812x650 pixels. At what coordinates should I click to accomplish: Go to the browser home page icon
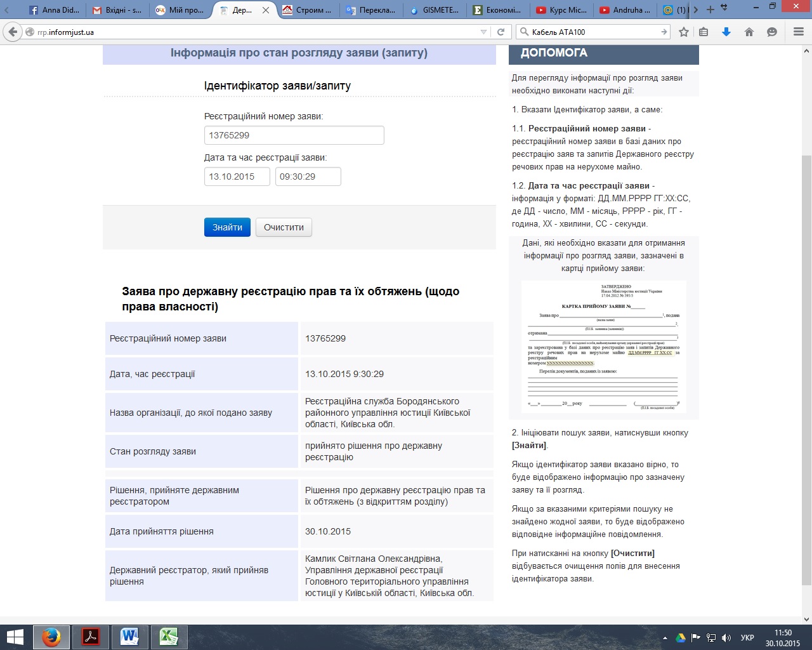point(749,32)
